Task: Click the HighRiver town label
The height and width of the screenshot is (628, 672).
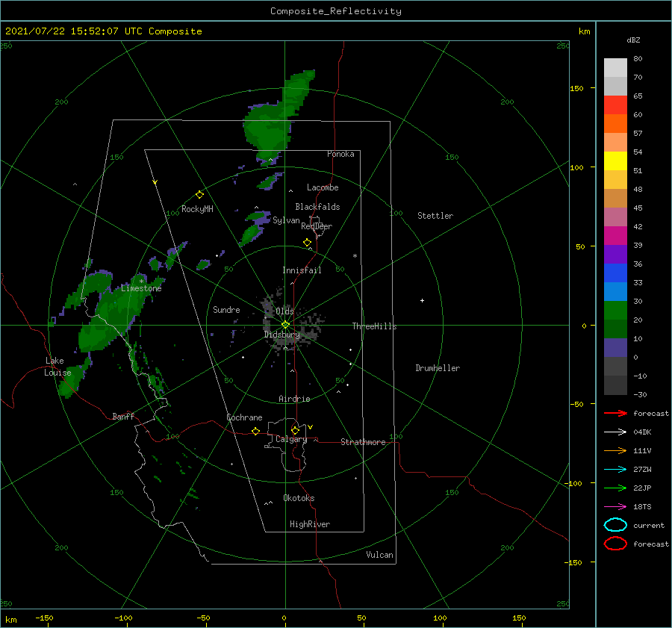Action: click(x=309, y=524)
